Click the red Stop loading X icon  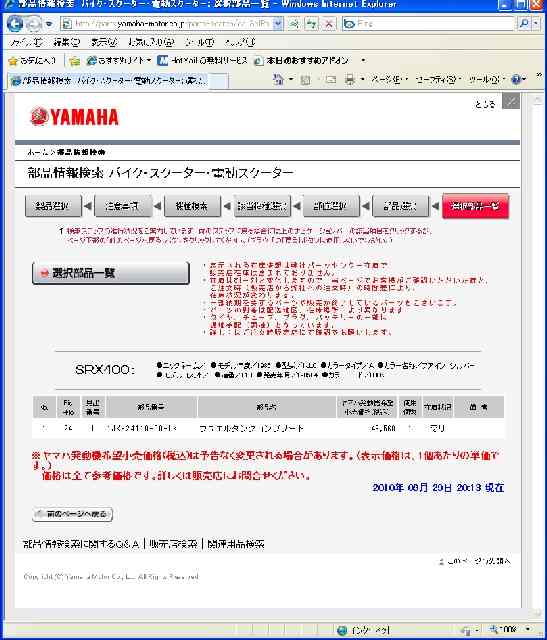[x=328, y=24]
